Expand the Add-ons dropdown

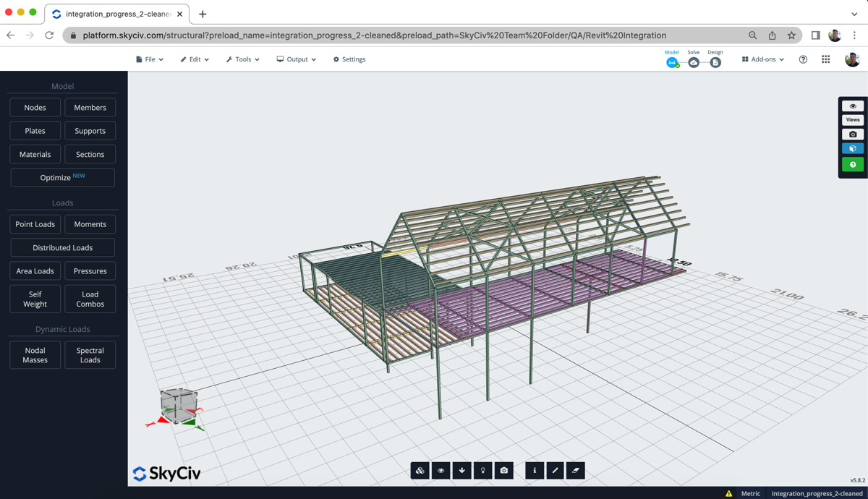763,59
